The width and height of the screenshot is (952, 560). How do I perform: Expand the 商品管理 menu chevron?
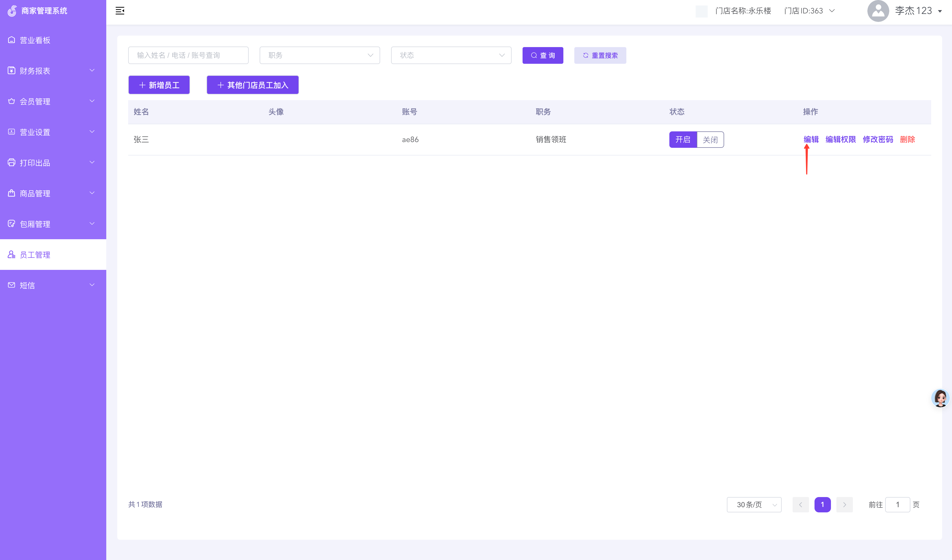pyautogui.click(x=92, y=193)
